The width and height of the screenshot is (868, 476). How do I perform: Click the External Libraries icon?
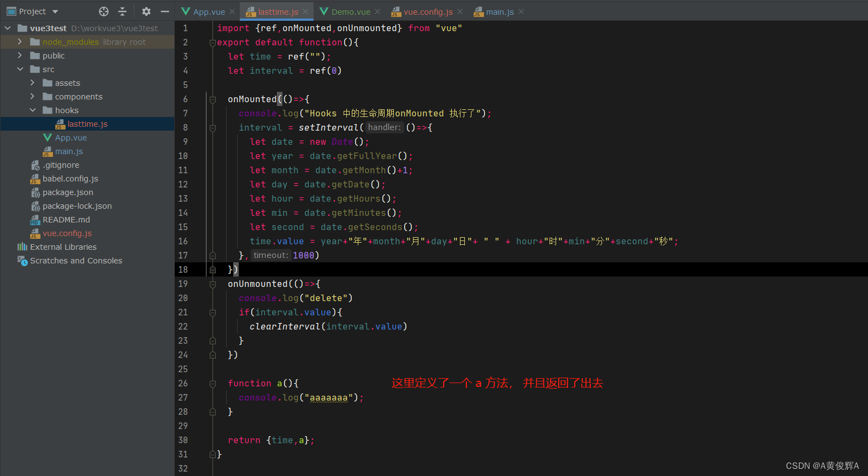click(x=22, y=247)
